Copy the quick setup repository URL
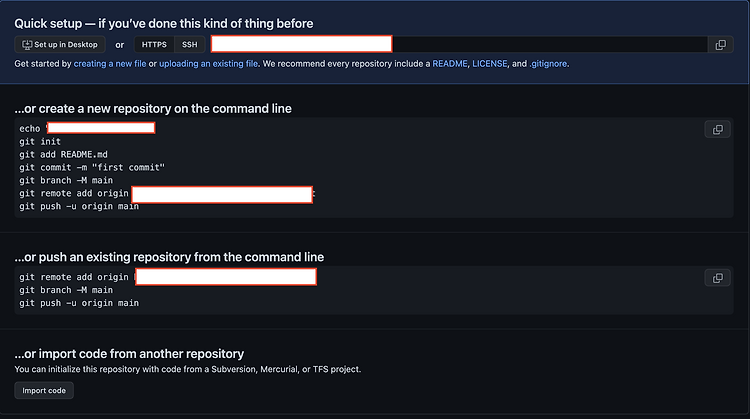Screen dimensions: 750x419 [x=720, y=44]
